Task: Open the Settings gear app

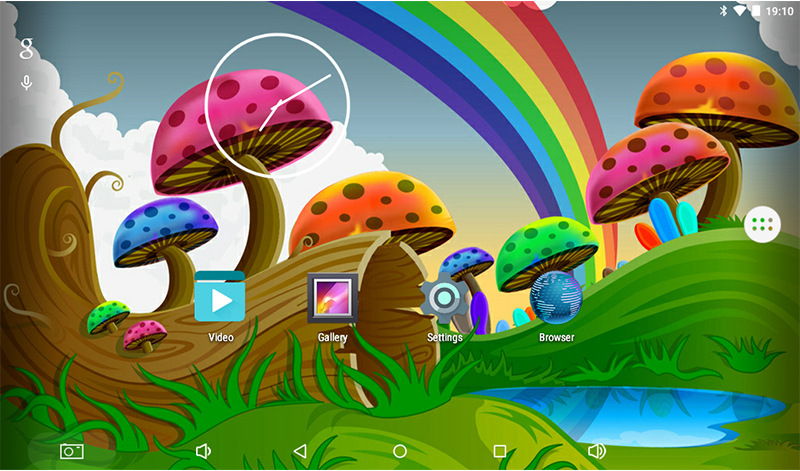Action: [444, 298]
